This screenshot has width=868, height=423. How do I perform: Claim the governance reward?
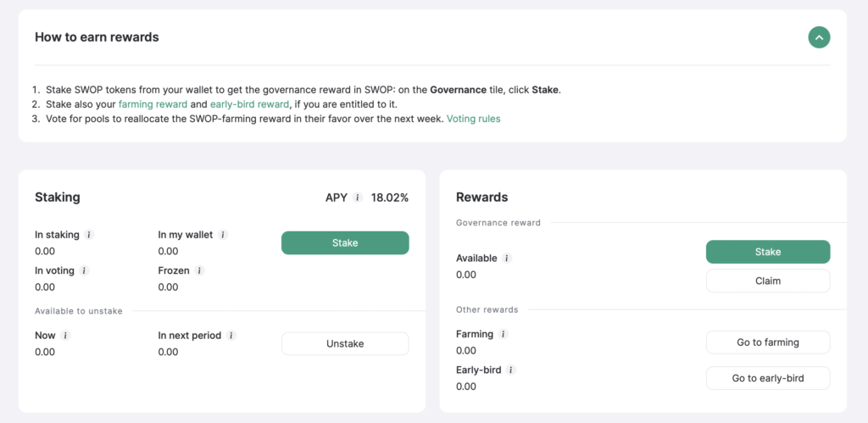click(768, 281)
